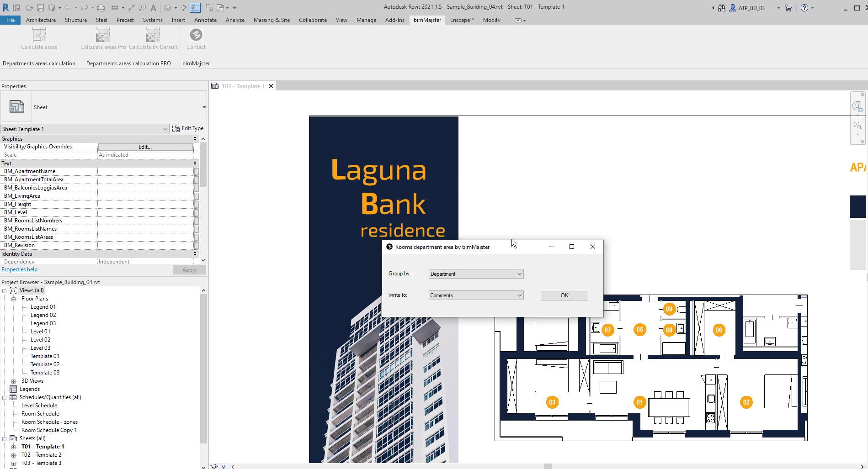This screenshot has height=469, width=868.
Task: Open bimMajster Contact icon
Action: (196, 35)
